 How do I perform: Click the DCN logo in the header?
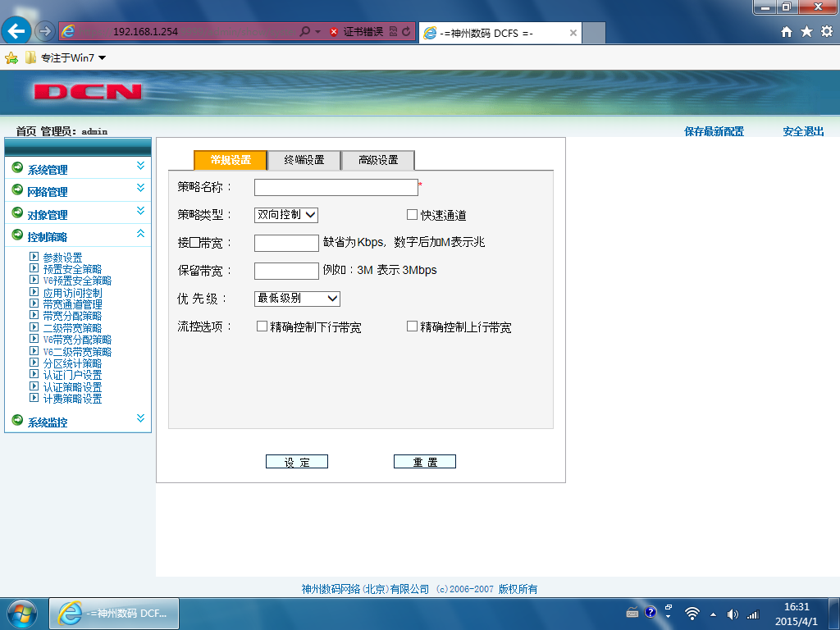click(87, 92)
